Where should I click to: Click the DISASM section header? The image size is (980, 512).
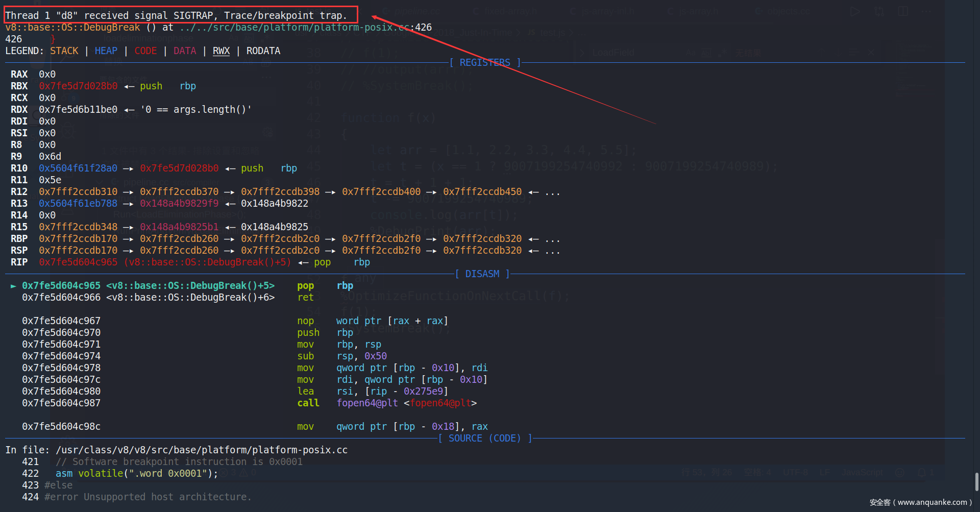(482, 274)
